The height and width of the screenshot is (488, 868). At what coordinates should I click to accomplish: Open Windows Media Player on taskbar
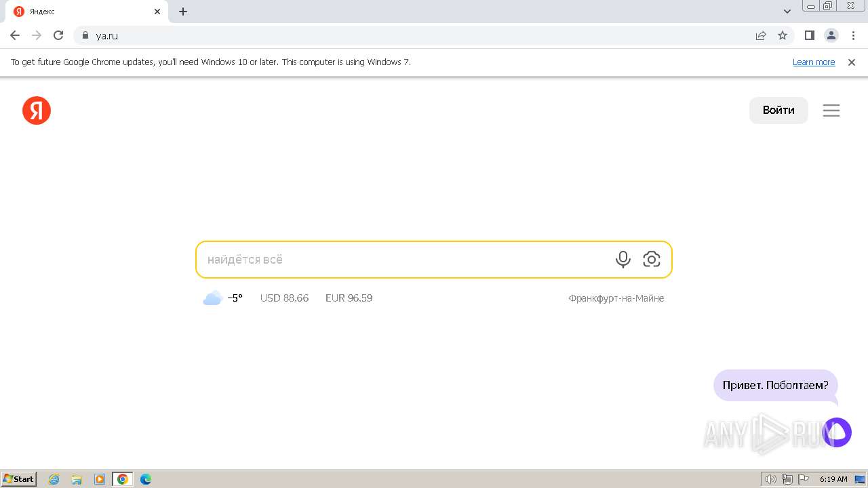pyautogui.click(x=100, y=479)
